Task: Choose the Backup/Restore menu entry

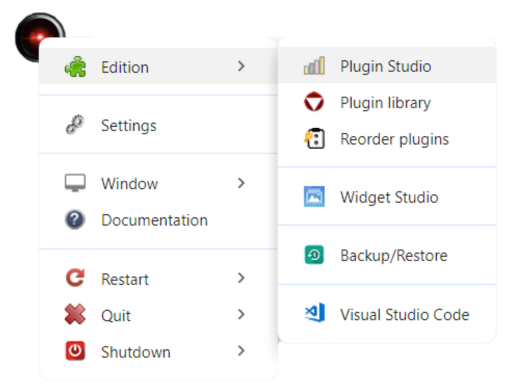Action: (x=387, y=256)
